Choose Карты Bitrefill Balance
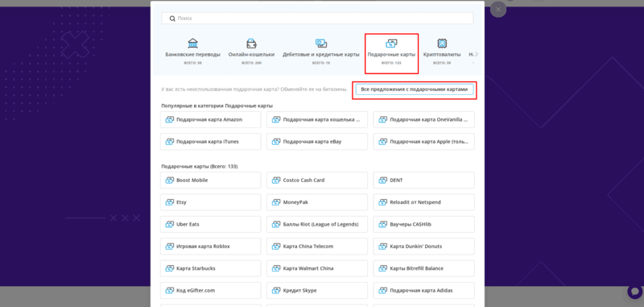The image size is (644, 307). [424, 268]
